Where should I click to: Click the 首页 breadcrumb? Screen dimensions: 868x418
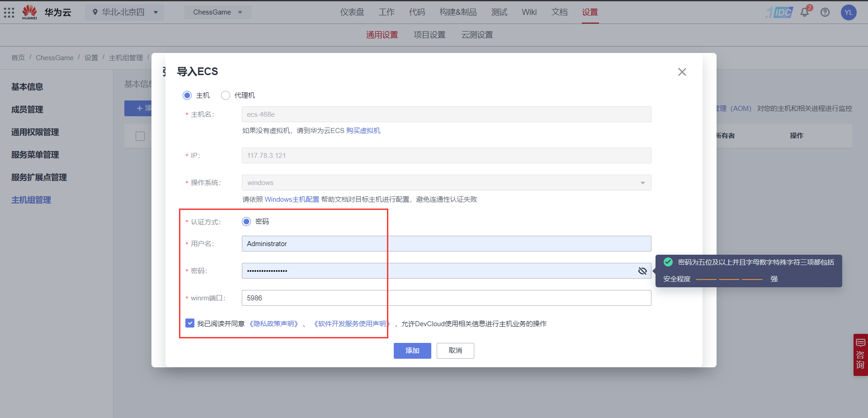click(18, 58)
